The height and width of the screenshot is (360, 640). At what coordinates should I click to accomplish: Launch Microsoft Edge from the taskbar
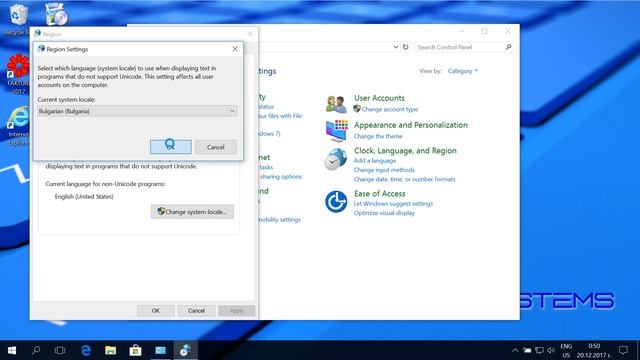coord(86,350)
